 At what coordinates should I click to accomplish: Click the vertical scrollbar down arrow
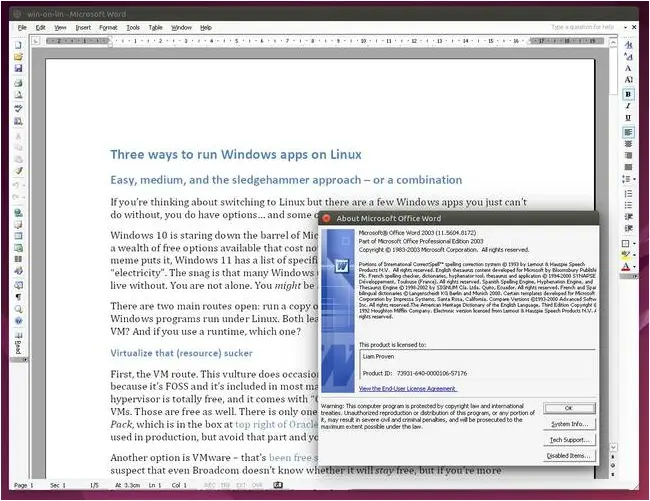click(613, 447)
